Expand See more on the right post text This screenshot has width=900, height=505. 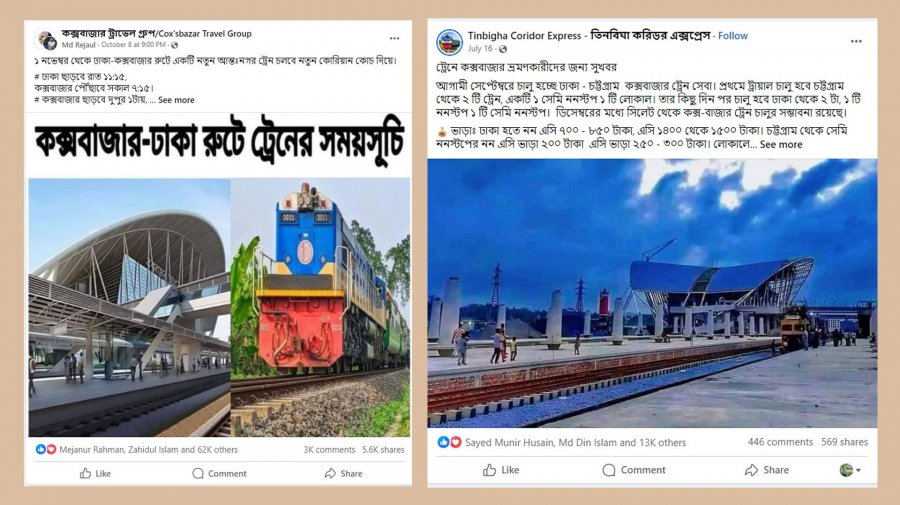781,145
